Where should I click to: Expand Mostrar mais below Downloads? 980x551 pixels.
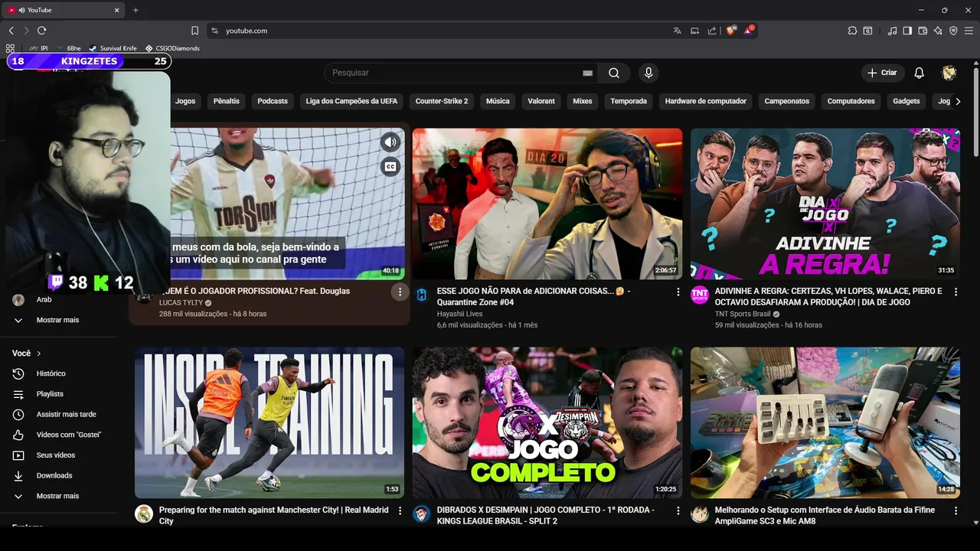[x=57, y=496]
